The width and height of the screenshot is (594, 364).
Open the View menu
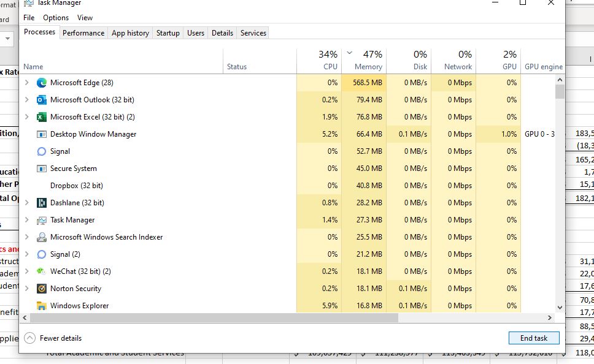tap(85, 18)
